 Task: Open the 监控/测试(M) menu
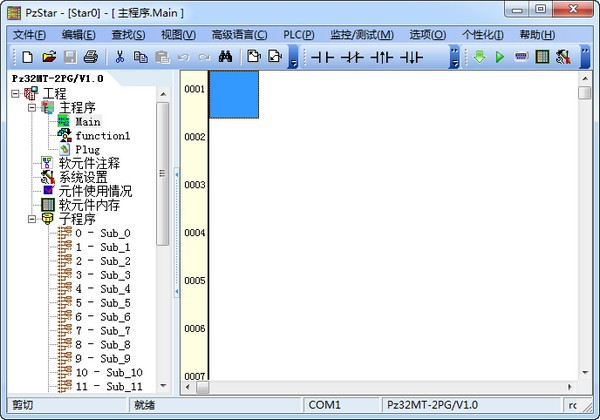[361, 34]
